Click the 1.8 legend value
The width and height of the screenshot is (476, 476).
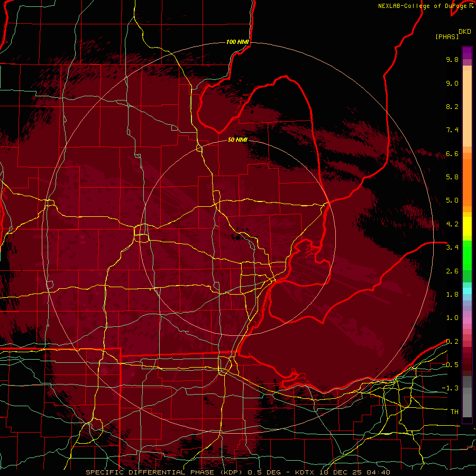point(452,295)
